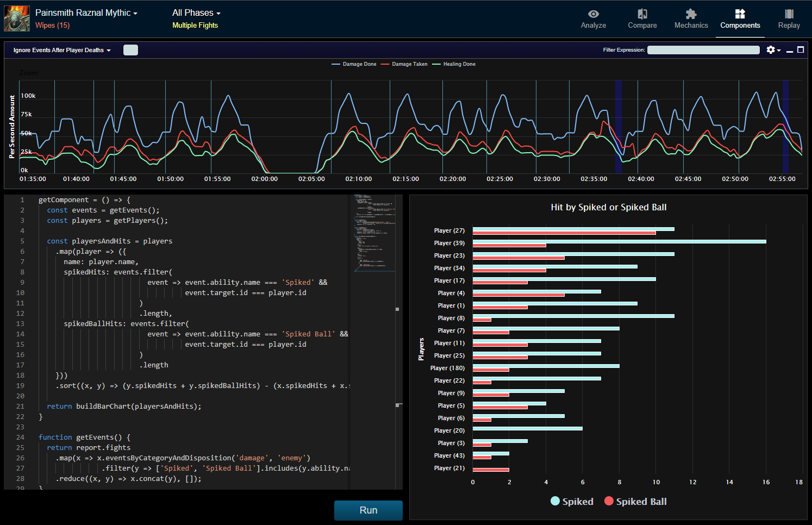Minimize the graph panel with the dash icon
The height and width of the screenshot is (525, 812).
(790, 49)
